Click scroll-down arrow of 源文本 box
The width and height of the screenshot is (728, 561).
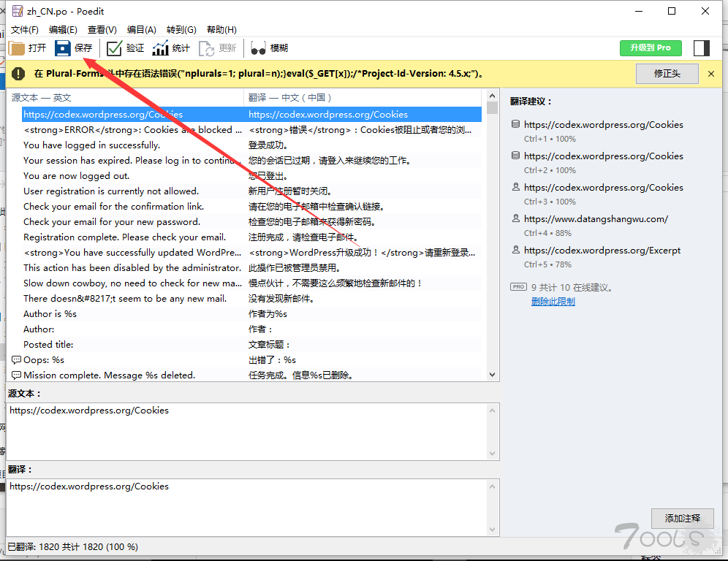point(492,454)
